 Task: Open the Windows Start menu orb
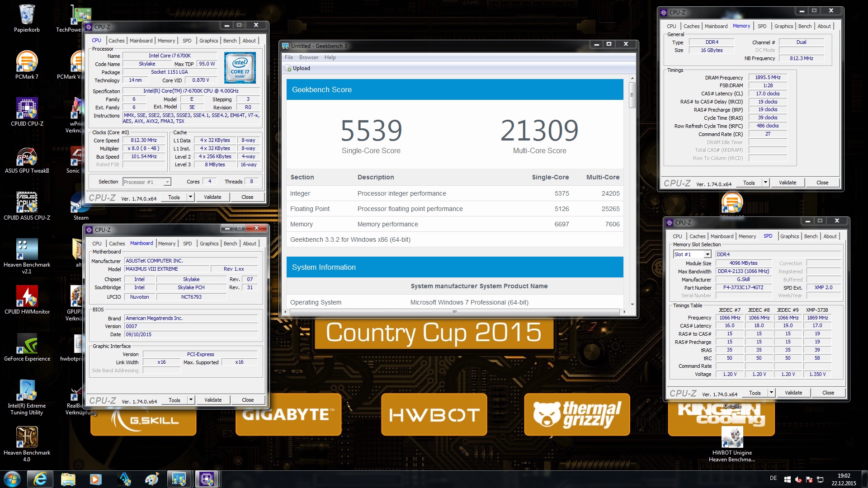(12, 479)
